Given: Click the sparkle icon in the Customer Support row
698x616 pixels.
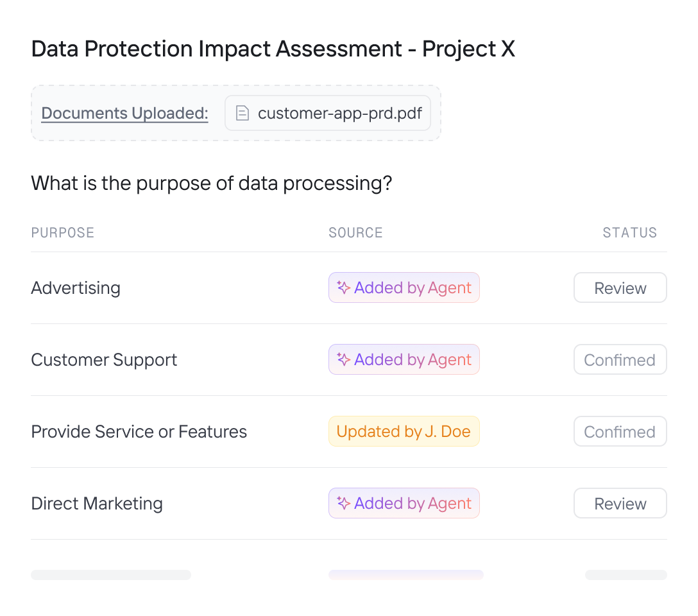Looking at the screenshot, I should click(x=344, y=360).
